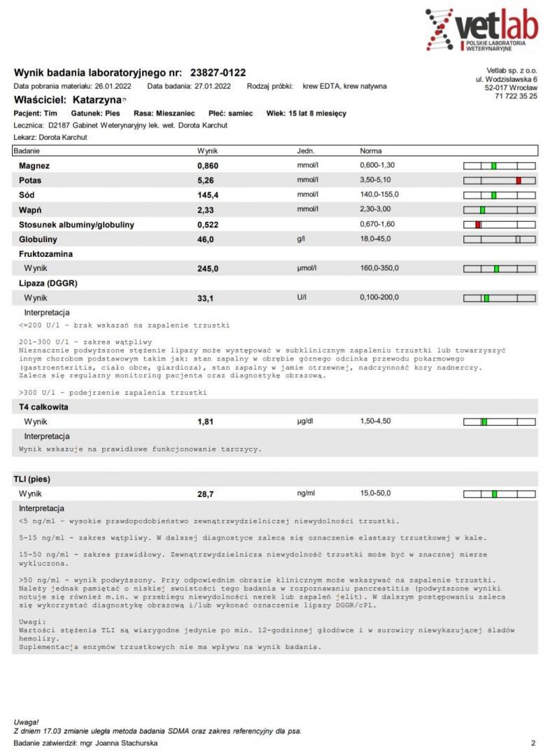Click the green Magnez range indicator
This screenshot has height=756, width=550.
pos(493,166)
